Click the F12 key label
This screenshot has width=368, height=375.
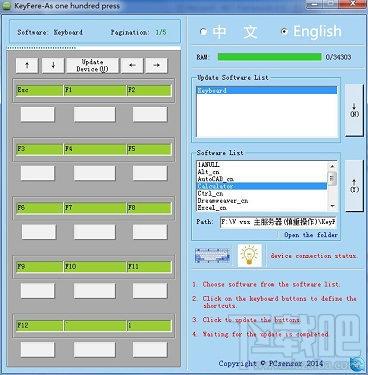(40, 325)
